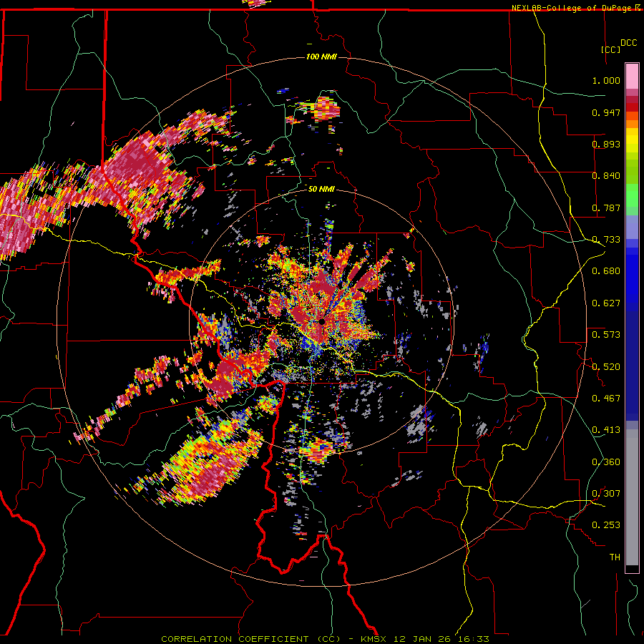Click the "TH" threshold label

pyautogui.click(x=615, y=557)
